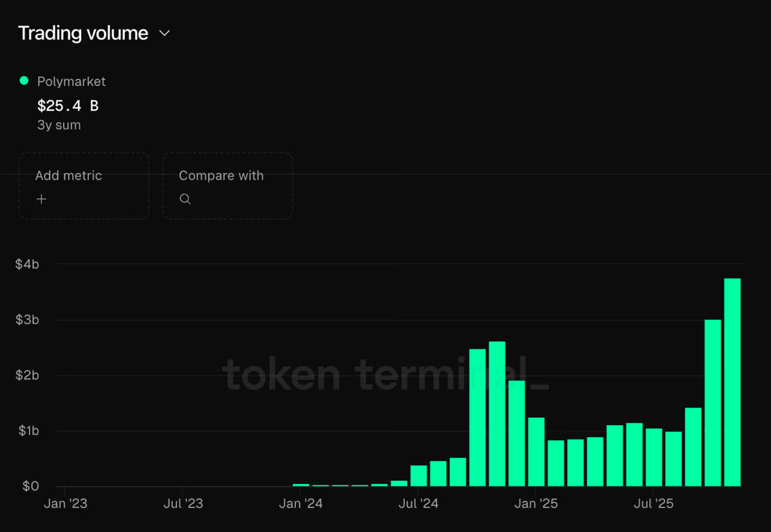The width and height of the screenshot is (771, 532).
Task: Toggle the Polymarket legend label
Action: (x=71, y=82)
